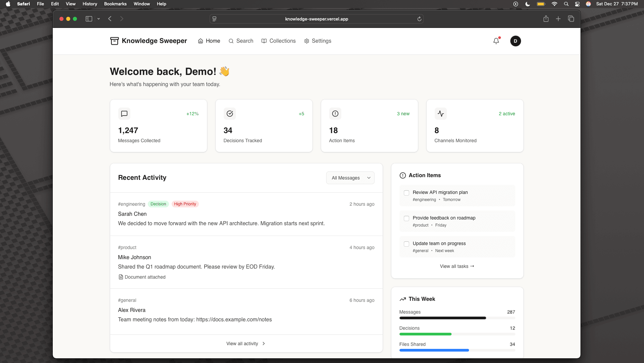Click the Messages Collected chat bubble icon
The image size is (644, 363).
[124, 114]
